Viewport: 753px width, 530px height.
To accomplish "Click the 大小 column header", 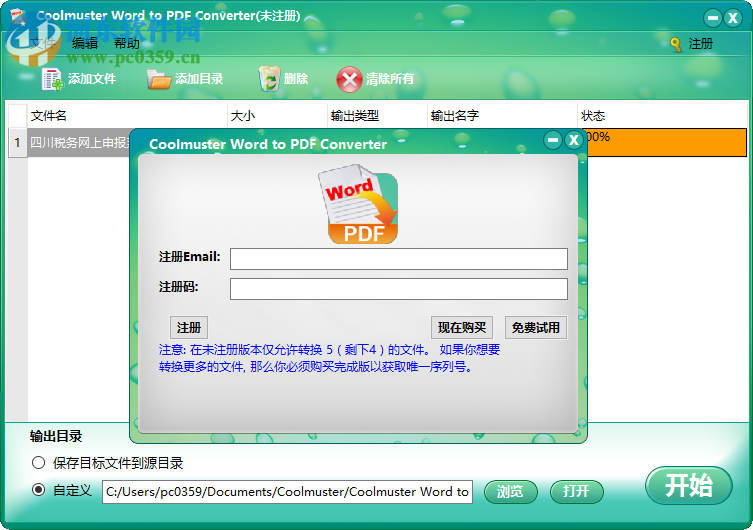I will pos(278,116).
